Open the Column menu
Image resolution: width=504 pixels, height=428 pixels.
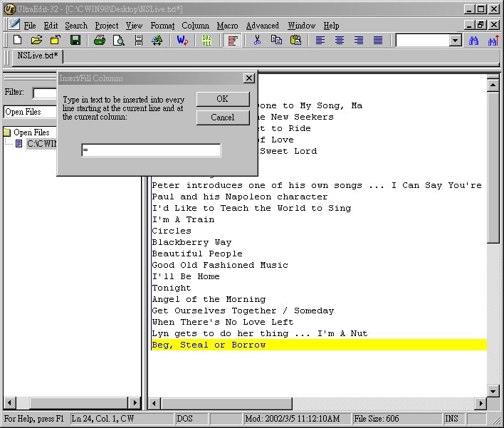tap(195, 26)
